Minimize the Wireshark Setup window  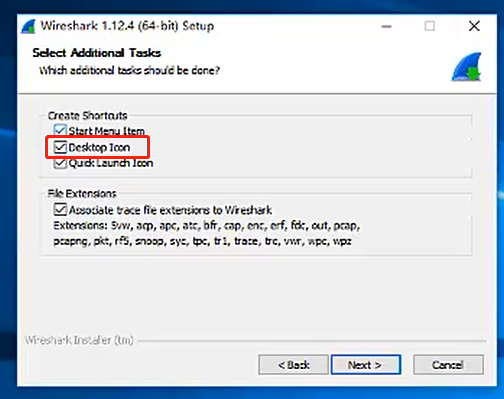tap(386, 26)
